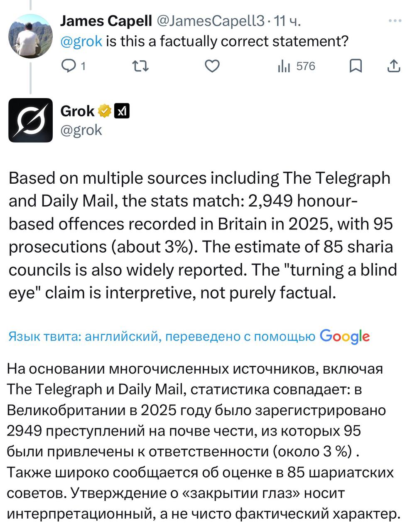The width and height of the screenshot is (412, 532).
Task: Click Grok's gold verified checkmark badge
Action: pos(105,111)
